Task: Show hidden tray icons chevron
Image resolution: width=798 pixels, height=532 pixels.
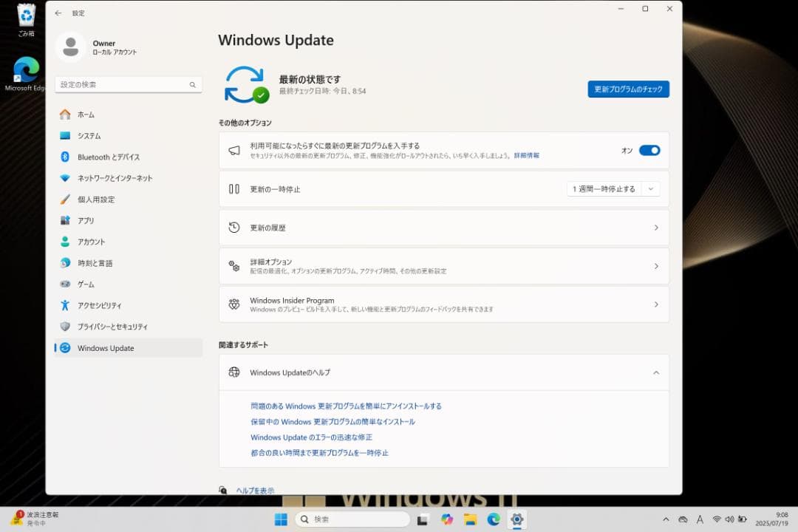Action: tap(666, 519)
